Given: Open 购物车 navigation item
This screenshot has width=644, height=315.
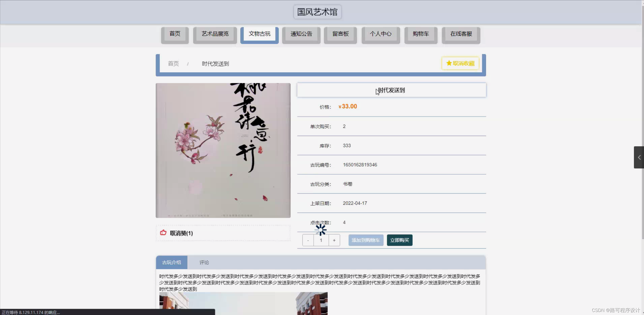Looking at the screenshot, I should coord(420,34).
